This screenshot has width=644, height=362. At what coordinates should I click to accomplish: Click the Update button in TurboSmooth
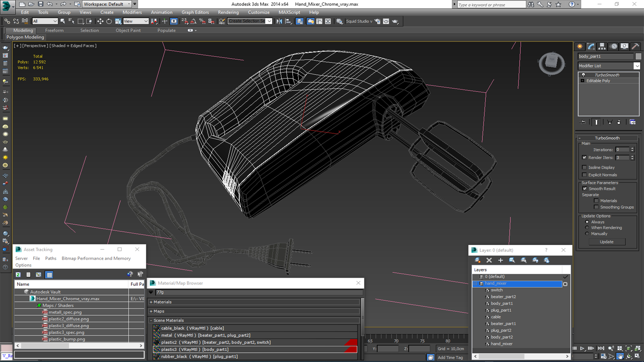click(606, 242)
